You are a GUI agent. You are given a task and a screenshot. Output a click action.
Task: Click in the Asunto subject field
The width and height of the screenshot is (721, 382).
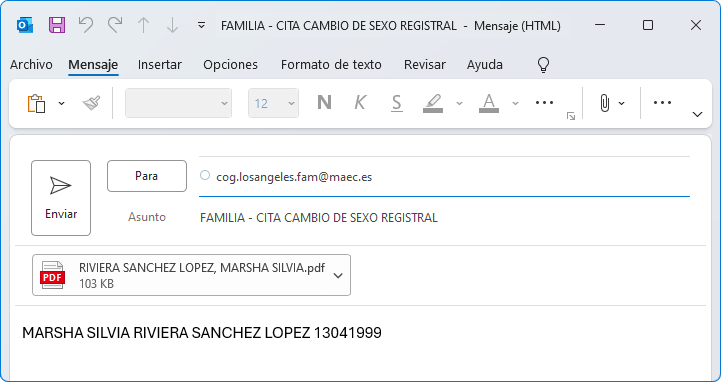click(444, 217)
